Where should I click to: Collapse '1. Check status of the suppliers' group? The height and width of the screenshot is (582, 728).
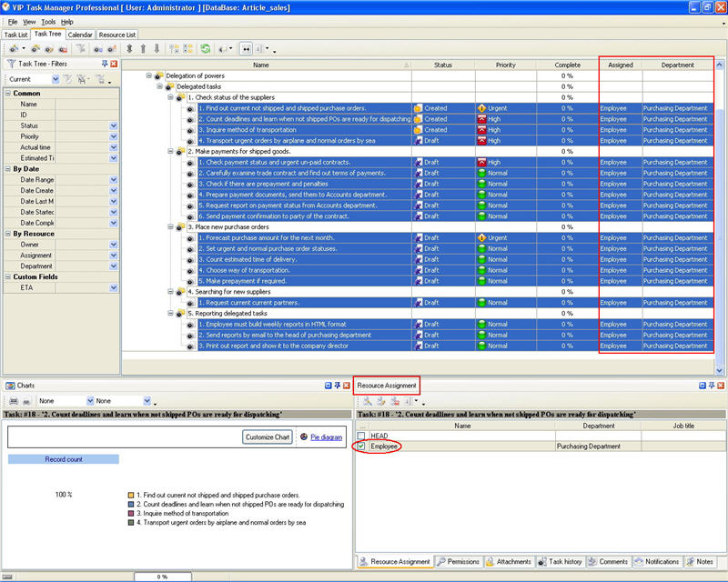pos(170,97)
